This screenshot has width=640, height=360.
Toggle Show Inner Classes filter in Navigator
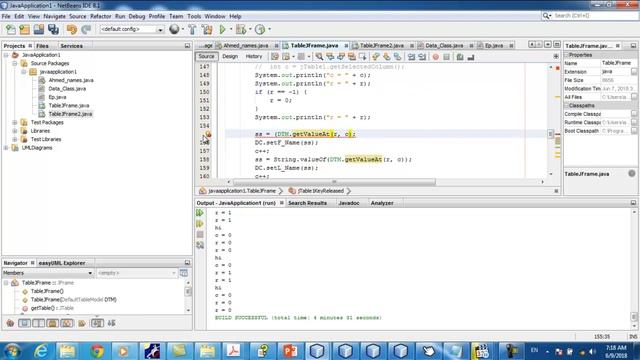click(67, 323)
